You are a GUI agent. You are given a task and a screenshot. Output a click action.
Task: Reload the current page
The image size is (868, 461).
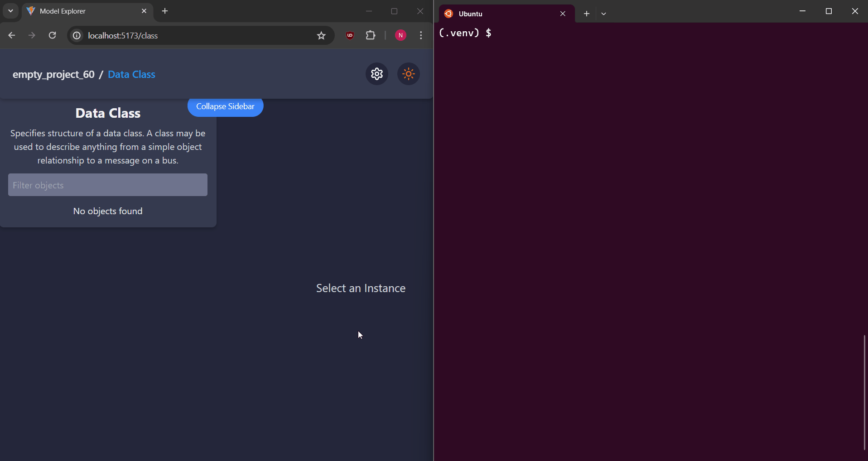click(x=52, y=35)
